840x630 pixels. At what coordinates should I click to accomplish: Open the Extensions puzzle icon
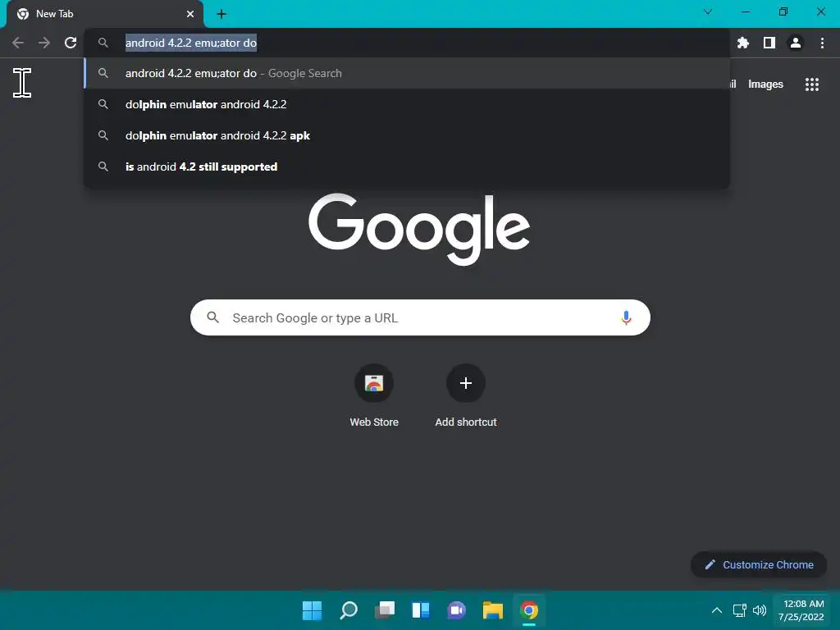click(743, 43)
